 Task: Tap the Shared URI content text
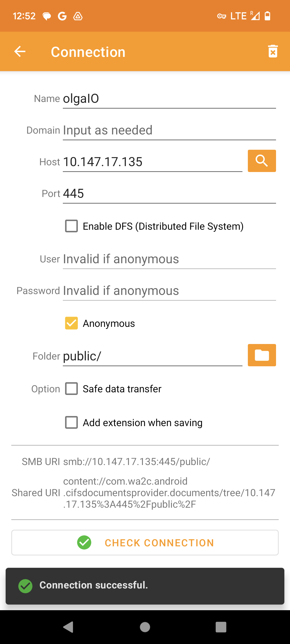tap(169, 493)
